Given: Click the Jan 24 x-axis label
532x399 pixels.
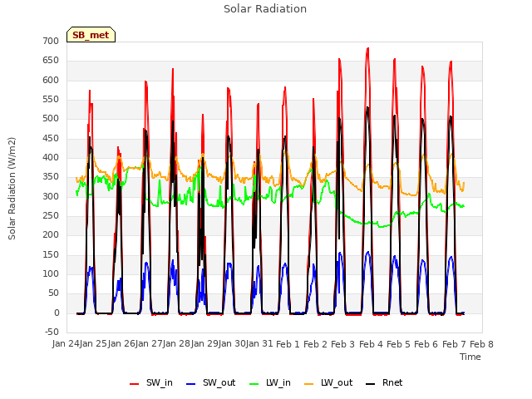Looking at the screenshot, I should click(66, 343).
